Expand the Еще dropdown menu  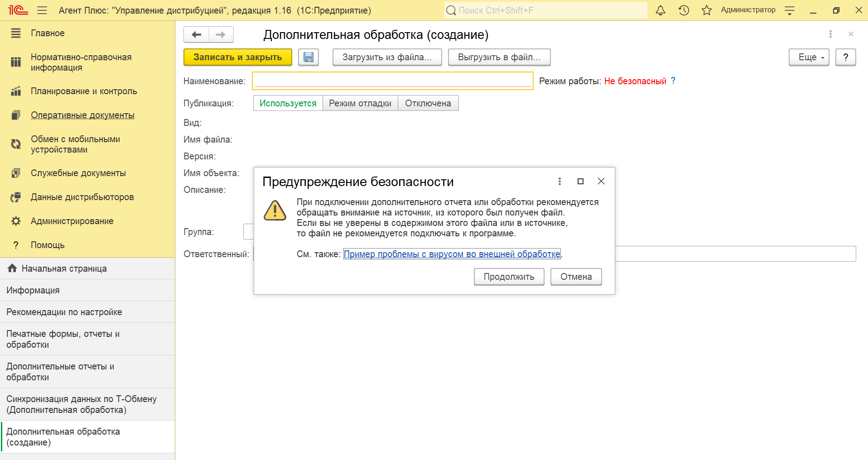[809, 57]
